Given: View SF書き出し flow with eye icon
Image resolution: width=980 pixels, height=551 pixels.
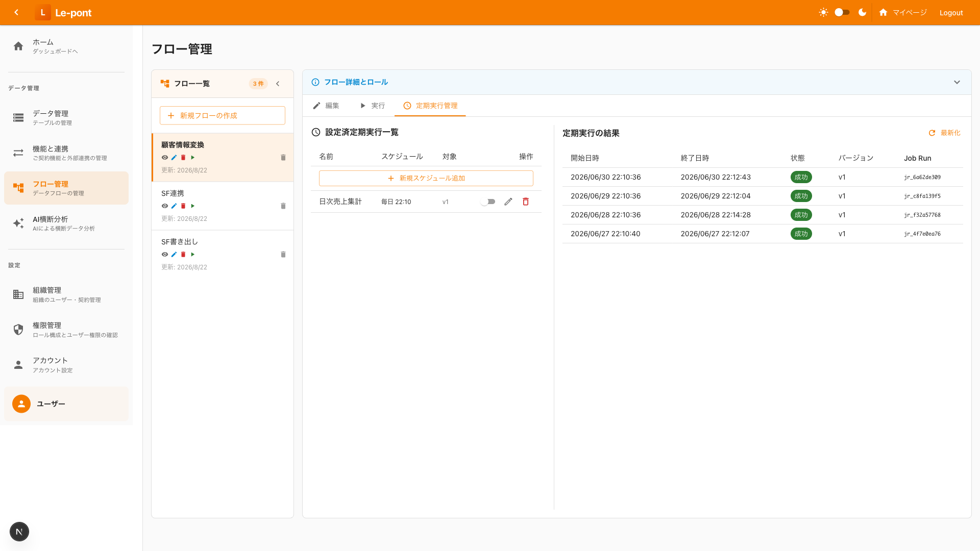Looking at the screenshot, I should pos(165,255).
